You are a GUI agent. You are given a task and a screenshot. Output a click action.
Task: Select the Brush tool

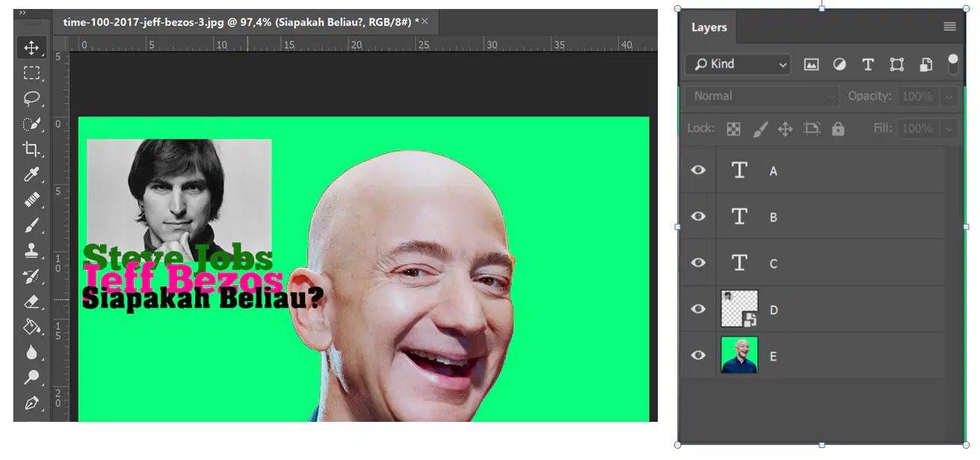tap(31, 225)
